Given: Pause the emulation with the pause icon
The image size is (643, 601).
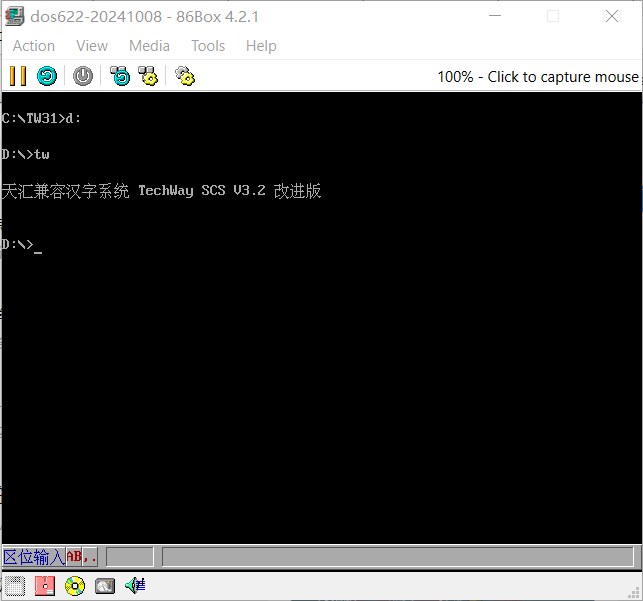Looking at the screenshot, I should (17, 76).
